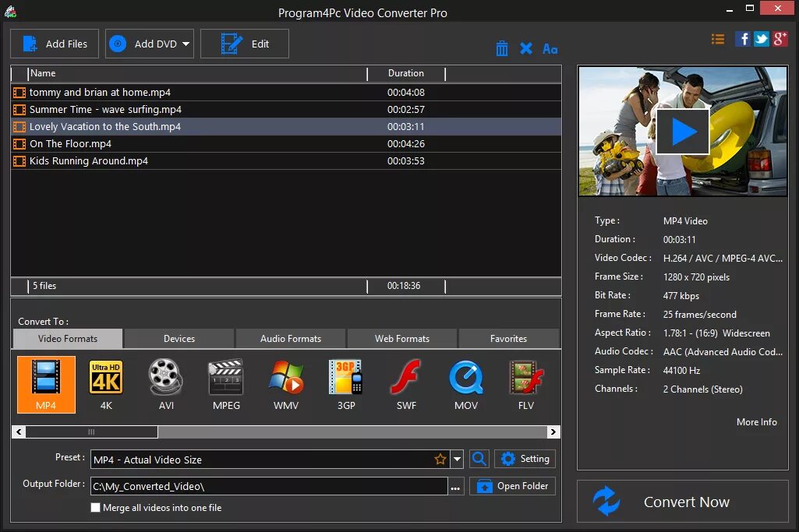The height and width of the screenshot is (532, 799).
Task: Open the Facebook share icon
Action: 742,39
